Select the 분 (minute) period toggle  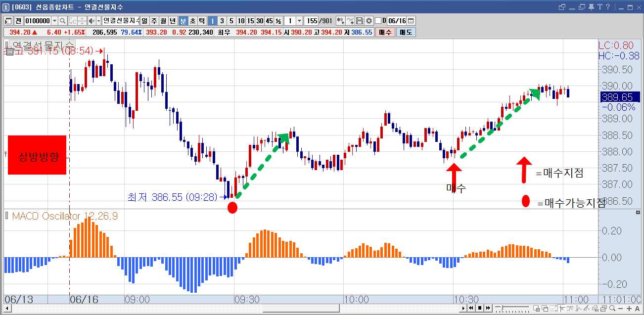[183, 21]
